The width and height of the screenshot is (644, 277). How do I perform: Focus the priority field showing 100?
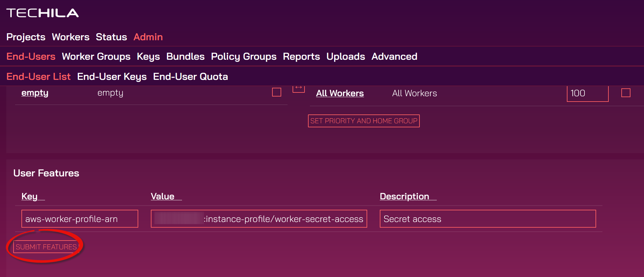click(x=587, y=93)
